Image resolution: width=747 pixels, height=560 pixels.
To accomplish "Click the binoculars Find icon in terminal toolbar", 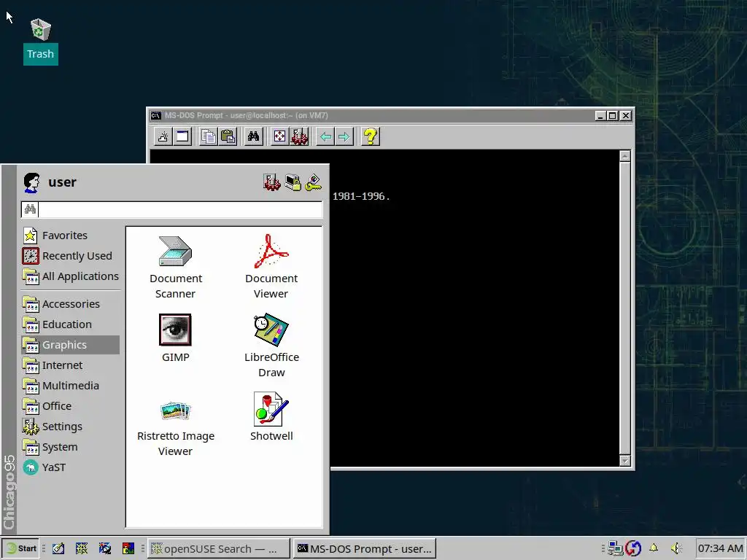I will (x=253, y=136).
